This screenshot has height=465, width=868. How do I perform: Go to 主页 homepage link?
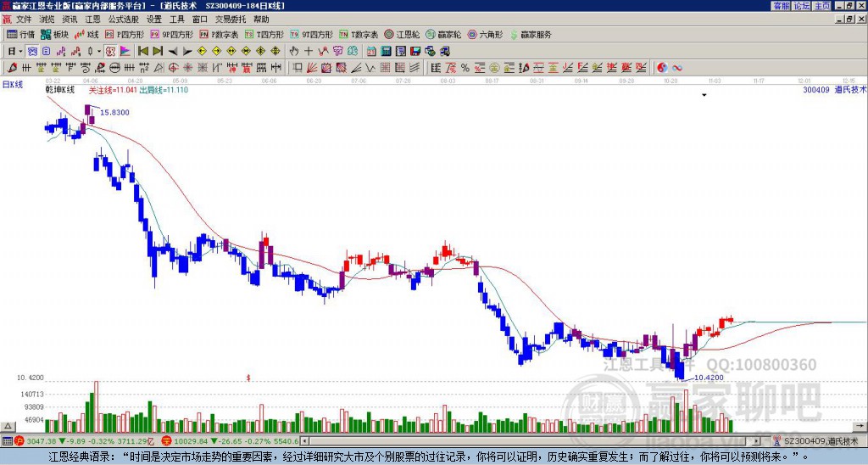[x=822, y=6]
